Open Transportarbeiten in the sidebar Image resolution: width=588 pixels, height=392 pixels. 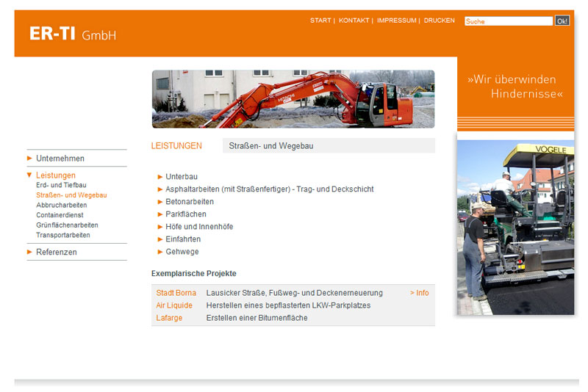(63, 235)
